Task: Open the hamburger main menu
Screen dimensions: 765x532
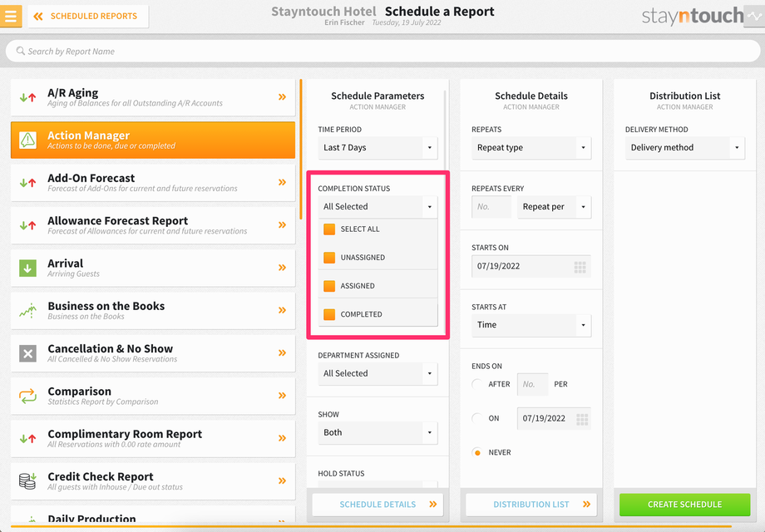Action: [x=11, y=16]
